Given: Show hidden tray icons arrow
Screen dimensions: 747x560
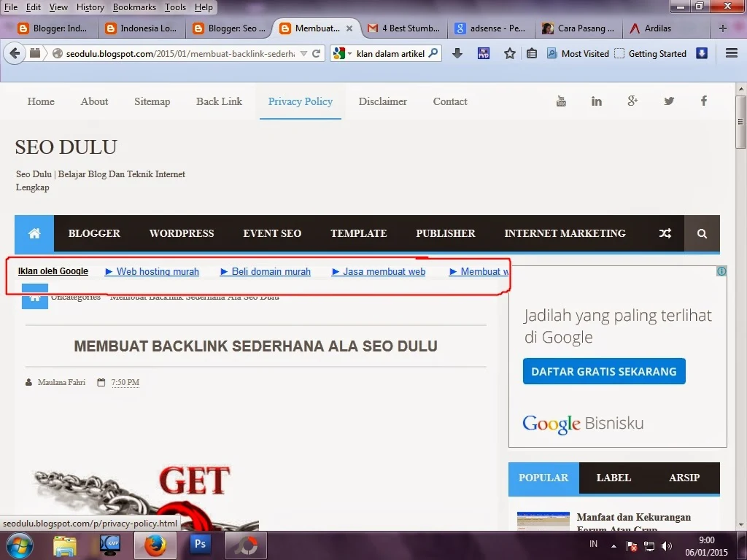Looking at the screenshot, I should [614, 546].
